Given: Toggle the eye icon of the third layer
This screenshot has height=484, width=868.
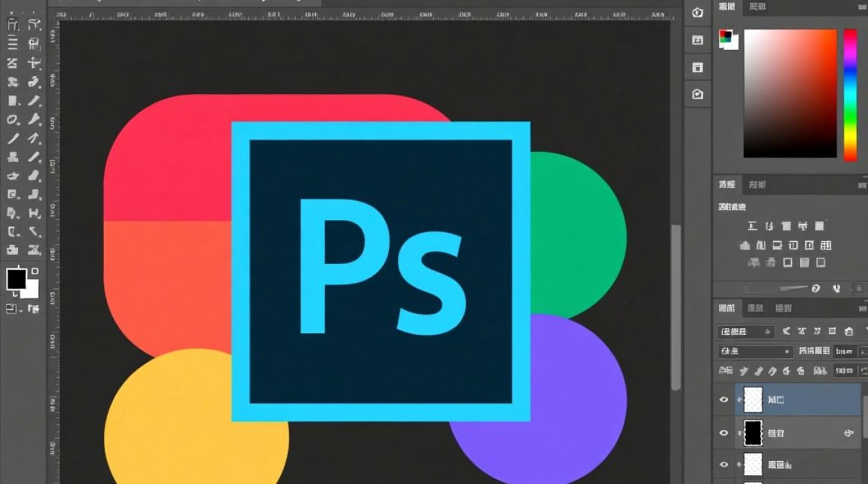Looking at the screenshot, I should [x=724, y=465].
